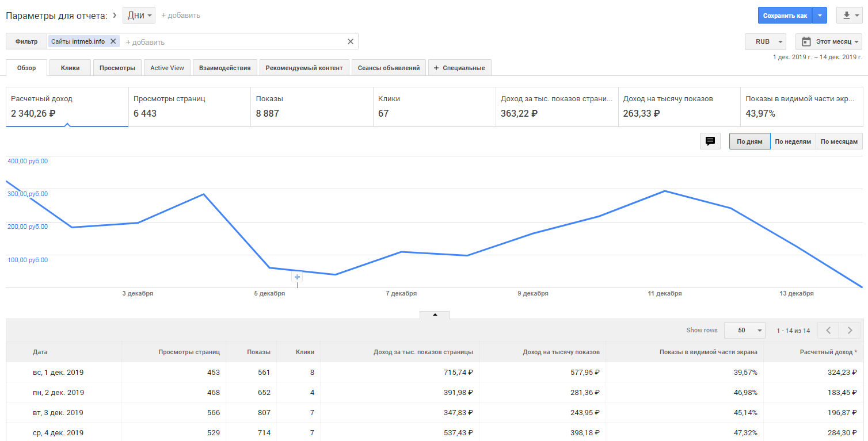Open the chart annotations comment icon
The height and width of the screenshot is (441, 868).
710,141
